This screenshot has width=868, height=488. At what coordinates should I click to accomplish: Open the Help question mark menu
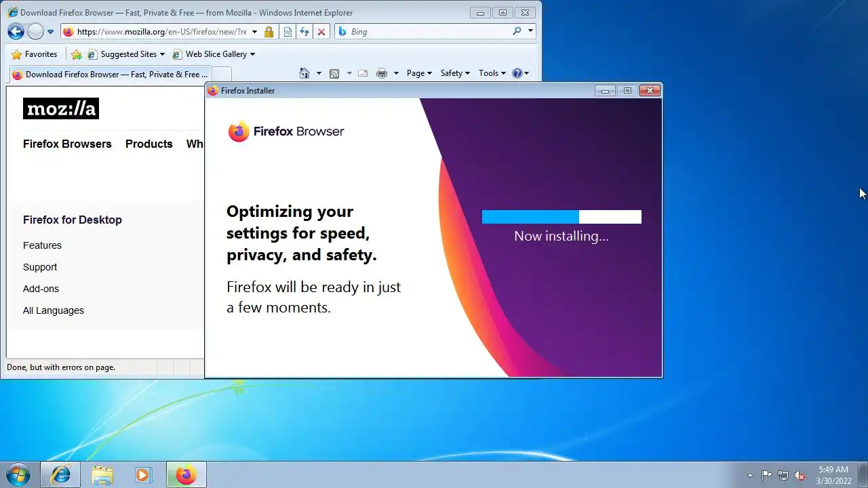click(x=520, y=73)
